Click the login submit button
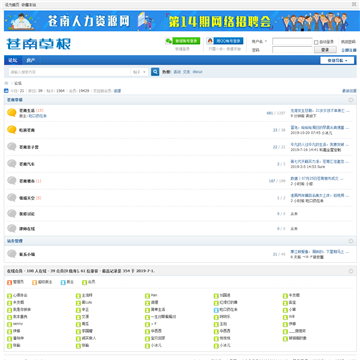Screen dimensions: 360x360 coord(325,50)
